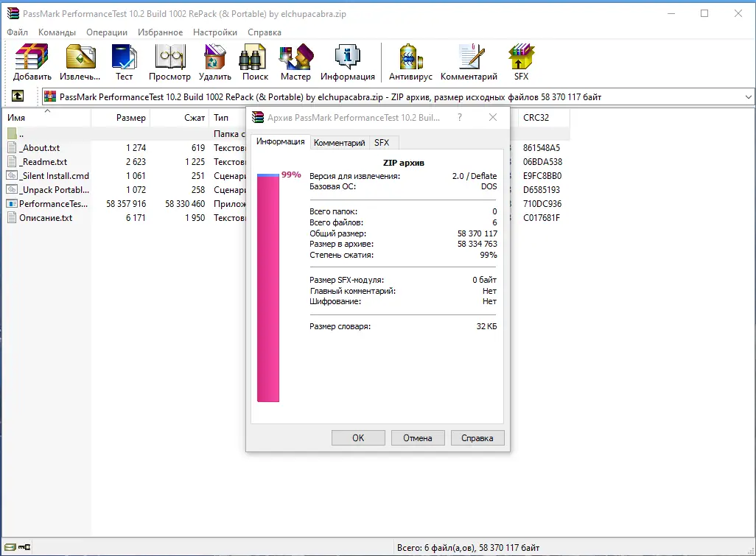Select the file name _About.txt

40,148
